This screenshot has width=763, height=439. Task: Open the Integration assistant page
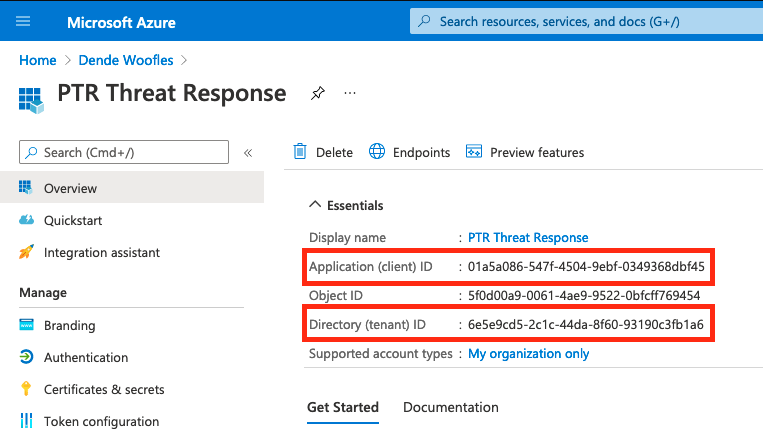101,253
